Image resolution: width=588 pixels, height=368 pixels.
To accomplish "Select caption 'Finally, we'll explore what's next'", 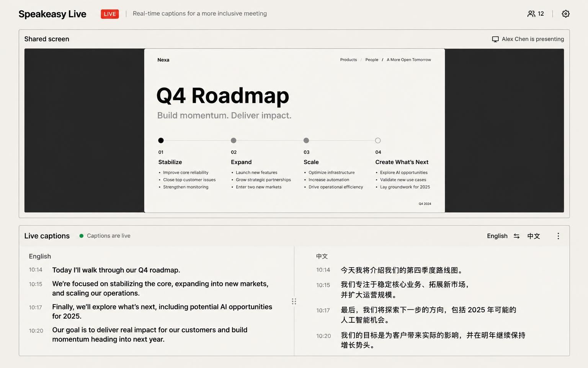I will [162, 312].
